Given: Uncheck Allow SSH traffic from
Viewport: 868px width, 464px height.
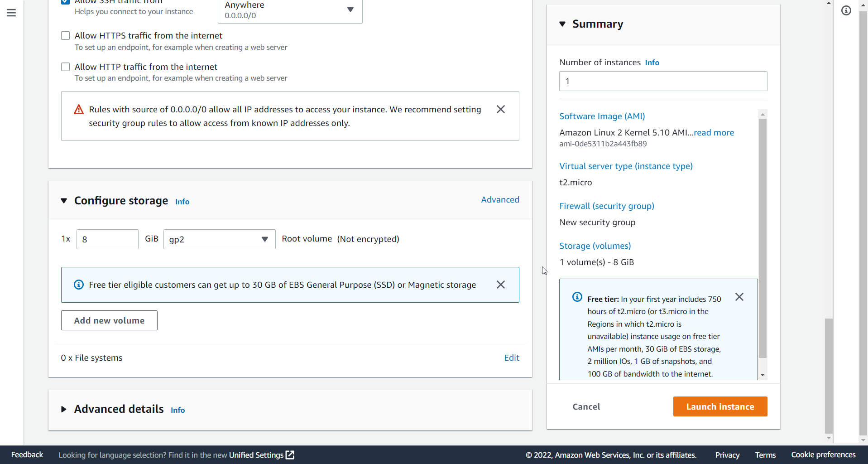Looking at the screenshot, I should tap(65, 2).
